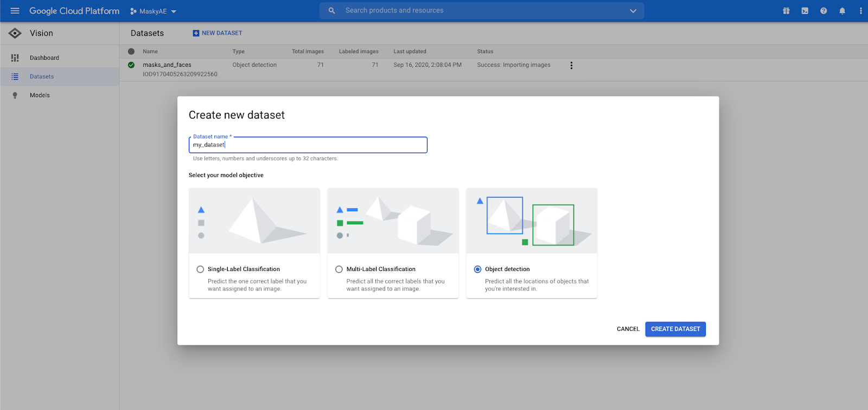The image size is (868, 410).
Task: Go to Dashboard in sidebar
Action: (44, 58)
